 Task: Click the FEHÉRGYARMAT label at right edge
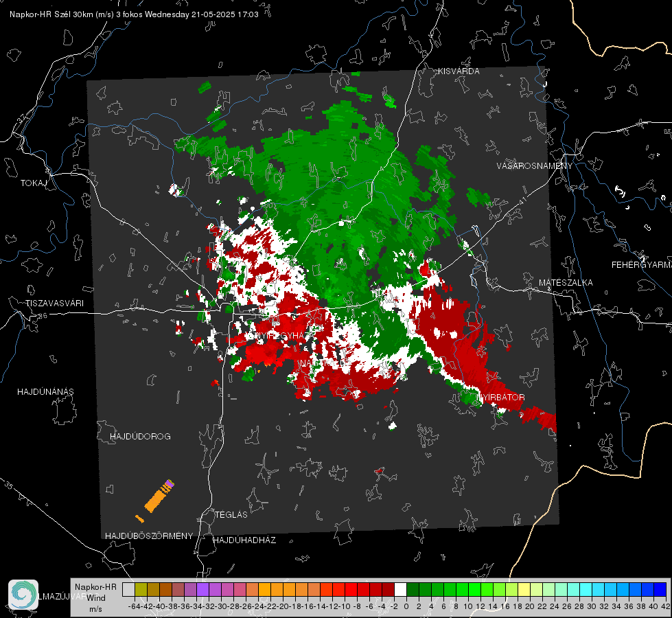tap(642, 265)
